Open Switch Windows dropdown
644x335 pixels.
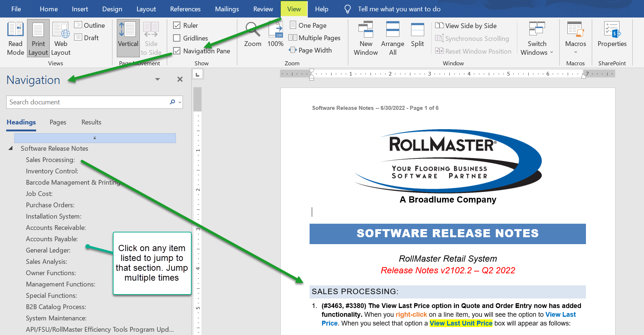pyautogui.click(x=537, y=38)
